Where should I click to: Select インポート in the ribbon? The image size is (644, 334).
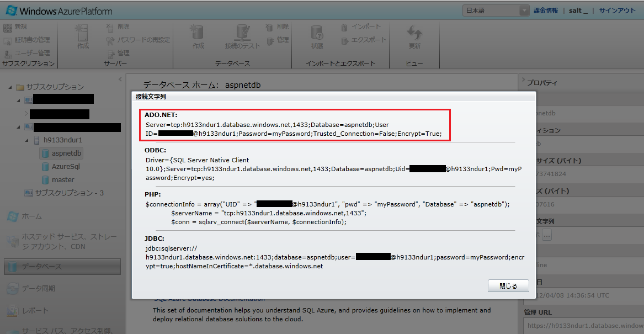[360, 27]
